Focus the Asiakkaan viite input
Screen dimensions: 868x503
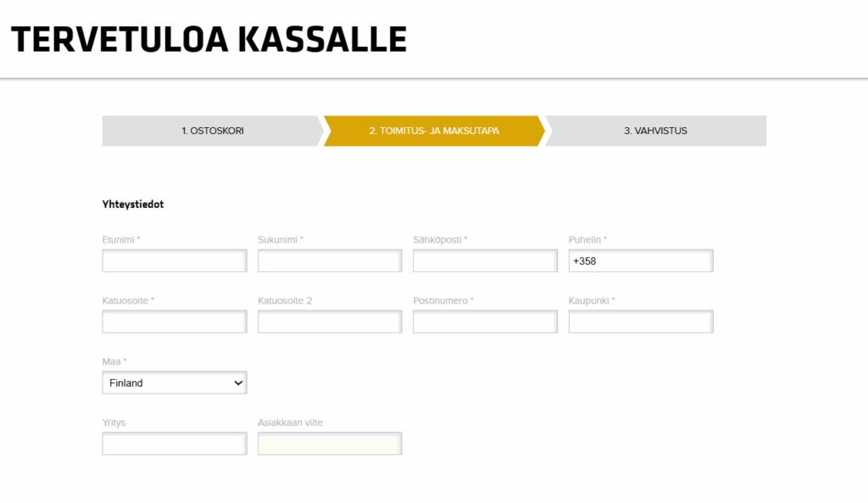[330, 444]
